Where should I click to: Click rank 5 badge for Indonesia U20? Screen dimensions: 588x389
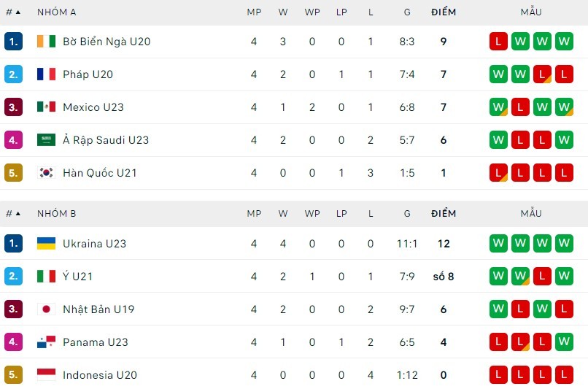(x=13, y=375)
